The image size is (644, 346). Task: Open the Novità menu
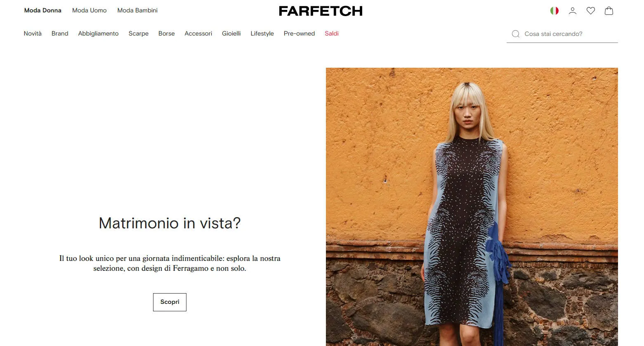click(x=33, y=33)
